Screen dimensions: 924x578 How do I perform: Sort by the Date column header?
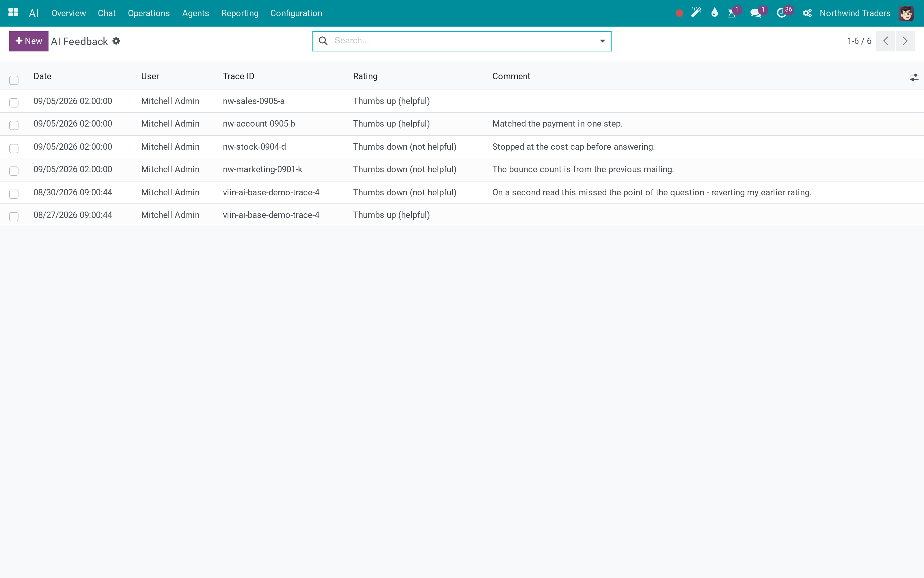[x=42, y=76]
